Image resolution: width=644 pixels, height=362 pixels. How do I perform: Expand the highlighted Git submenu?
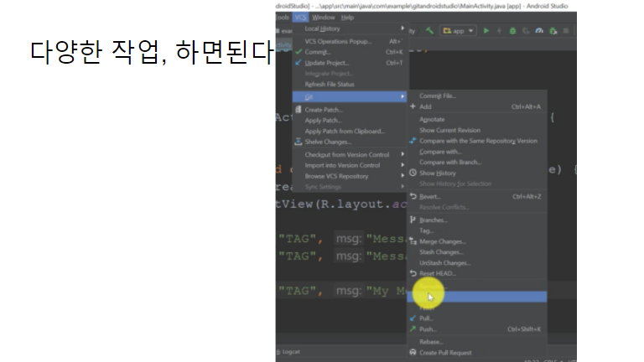coord(350,97)
